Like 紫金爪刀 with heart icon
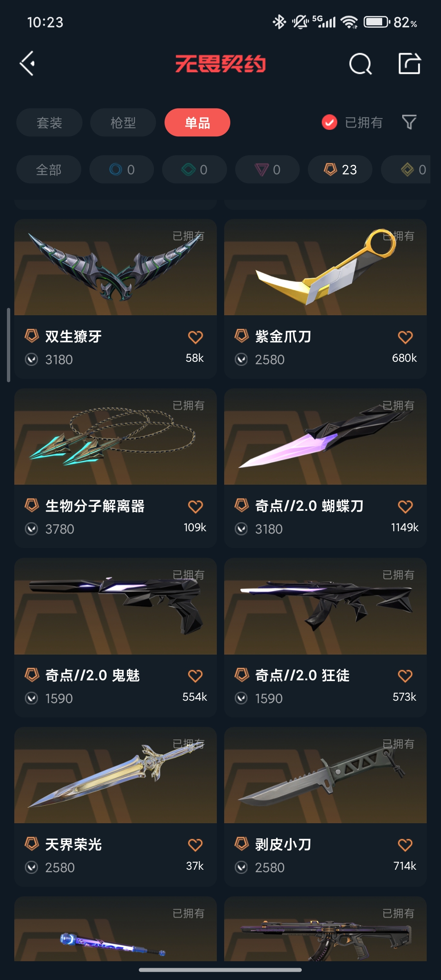Image resolution: width=441 pixels, height=980 pixels. pos(405,337)
